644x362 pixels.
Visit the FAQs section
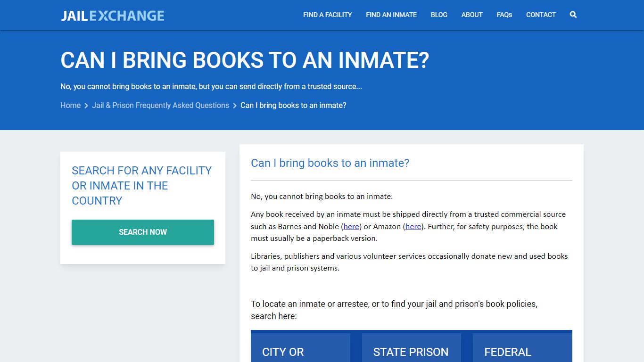[x=504, y=15]
